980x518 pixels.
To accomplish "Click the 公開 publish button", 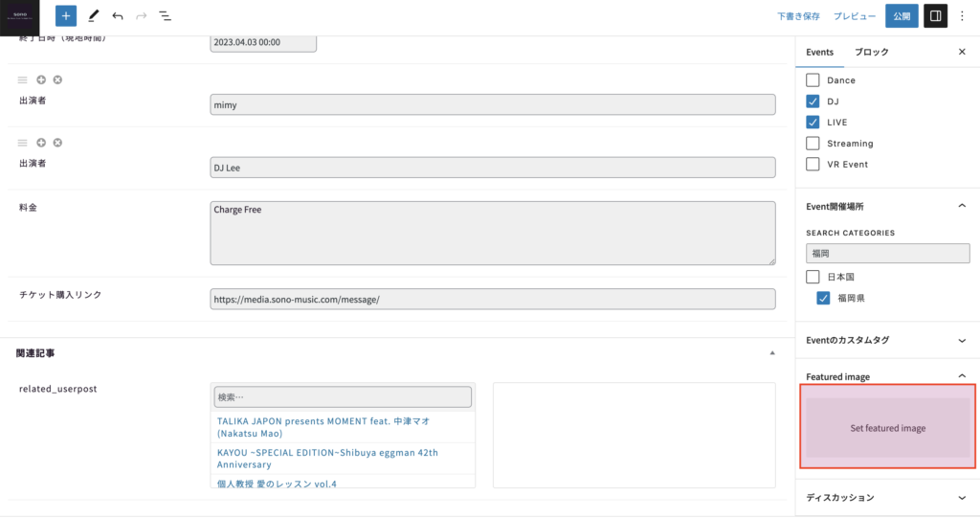I will click(x=901, y=16).
